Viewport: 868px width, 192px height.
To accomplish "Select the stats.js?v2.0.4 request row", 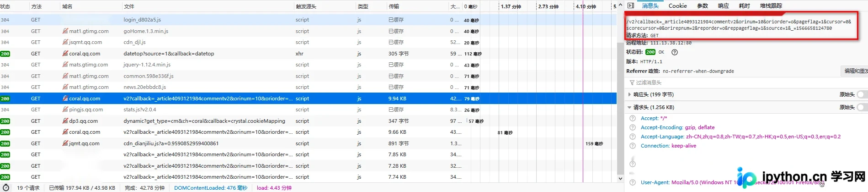I will click(309, 110).
